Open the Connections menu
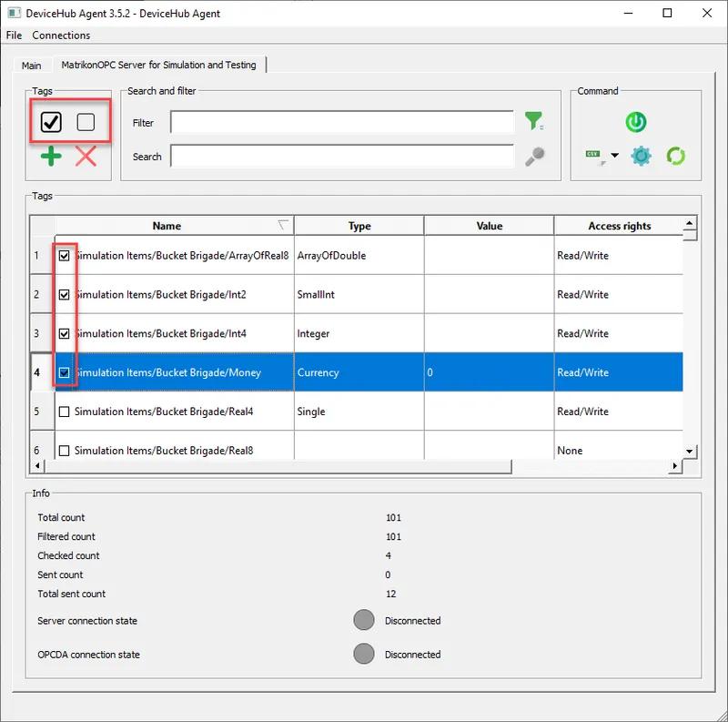The image size is (728, 722). coord(60,35)
